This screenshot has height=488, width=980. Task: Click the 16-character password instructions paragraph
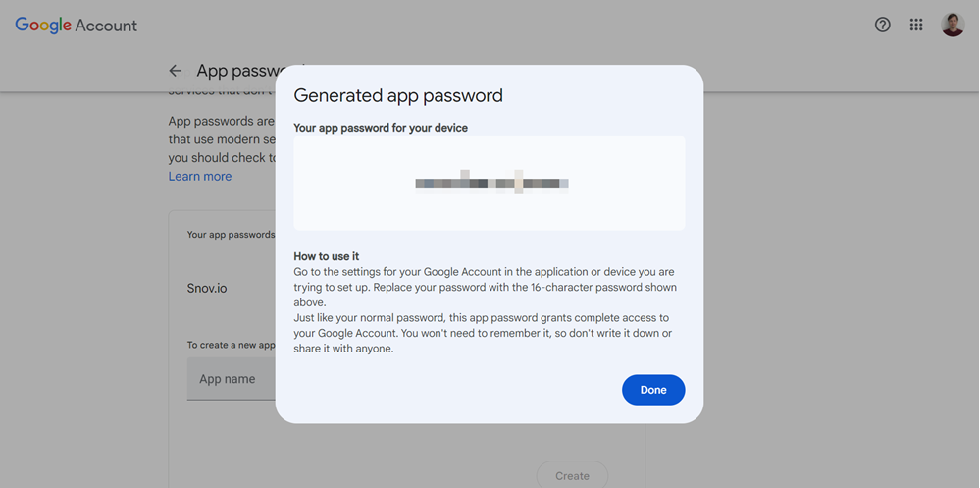click(x=485, y=287)
